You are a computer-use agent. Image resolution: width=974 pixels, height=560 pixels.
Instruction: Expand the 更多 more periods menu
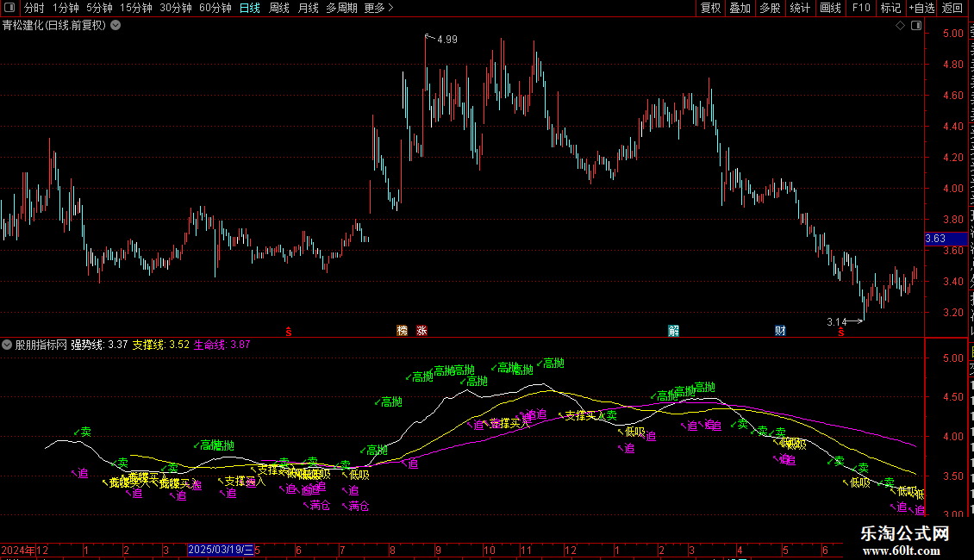click(x=379, y=8)
